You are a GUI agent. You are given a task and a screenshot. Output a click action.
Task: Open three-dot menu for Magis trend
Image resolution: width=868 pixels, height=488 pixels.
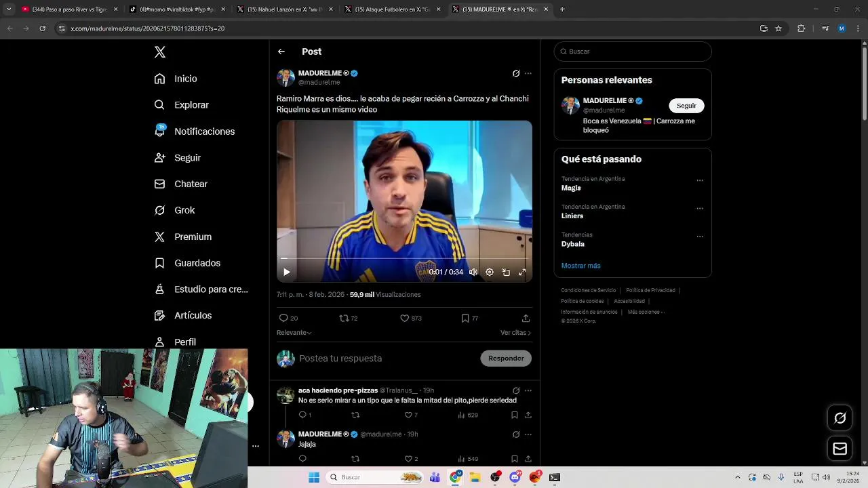tap(700, 180)
